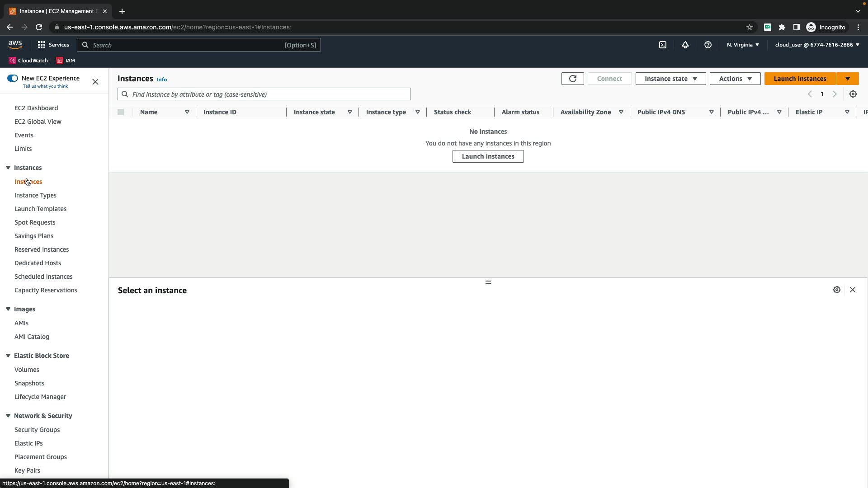Viewport: 868px width, 488px height.
Task: Open table preferences gear icon
Action: (x=853, y=94)
